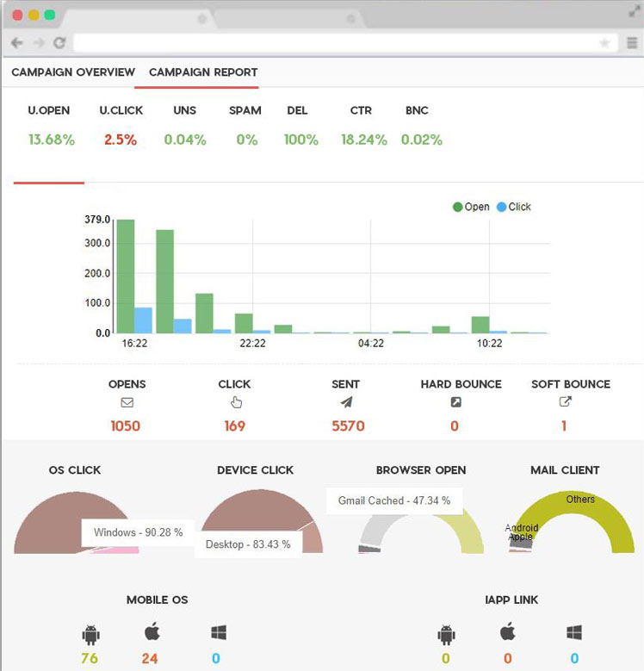Bookmark page with the star icon

click(x=604, y=42)
